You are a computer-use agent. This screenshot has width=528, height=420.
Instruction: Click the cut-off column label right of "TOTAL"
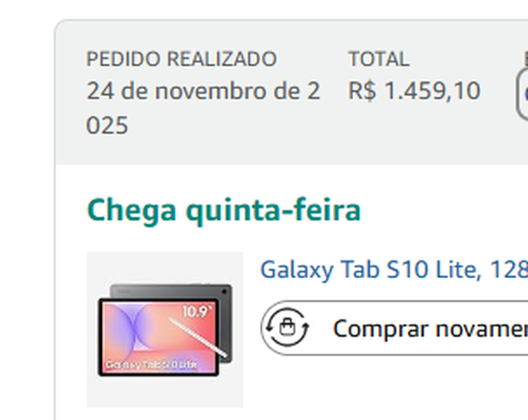click(x=525, y=60)
